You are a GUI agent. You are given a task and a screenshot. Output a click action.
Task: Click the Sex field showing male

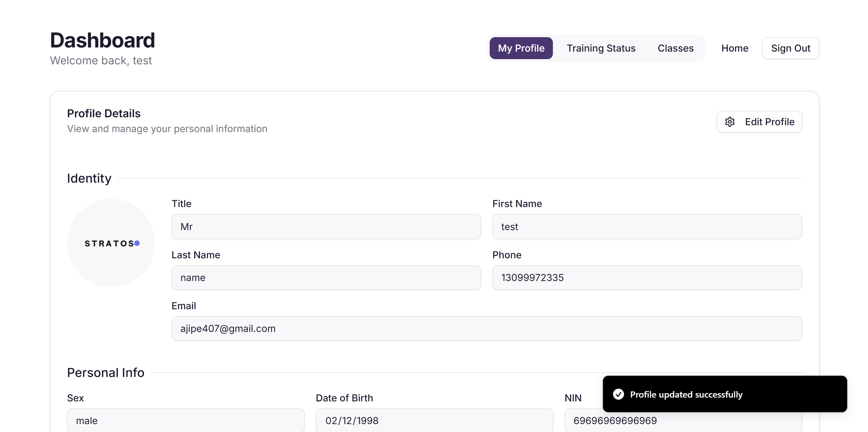[x=186, y=420]
